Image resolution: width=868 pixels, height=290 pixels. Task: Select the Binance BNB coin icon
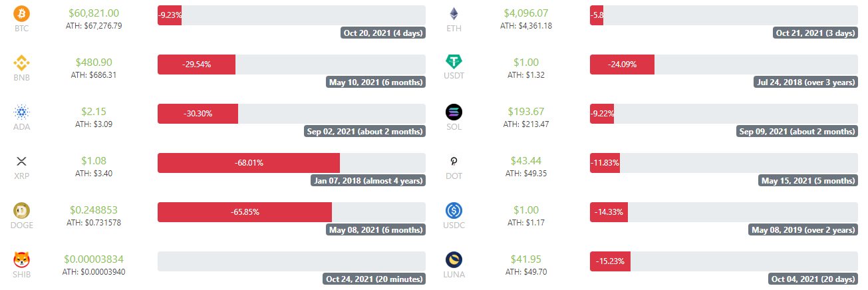pyautogui.click(x=23, y=63)
